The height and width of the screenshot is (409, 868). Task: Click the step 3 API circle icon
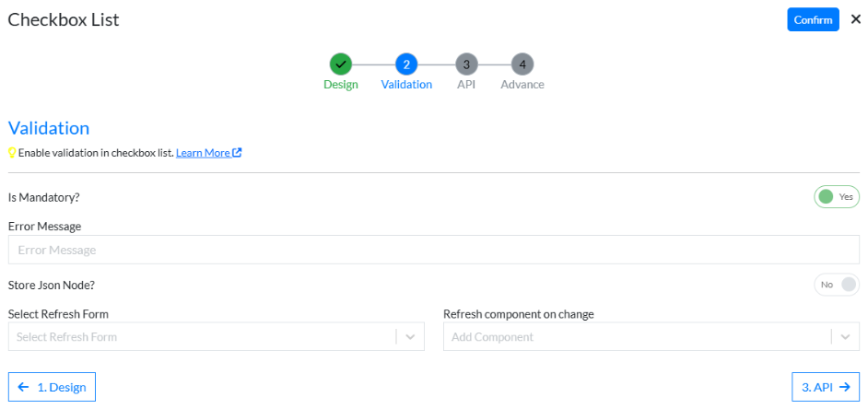pos(466,64)
